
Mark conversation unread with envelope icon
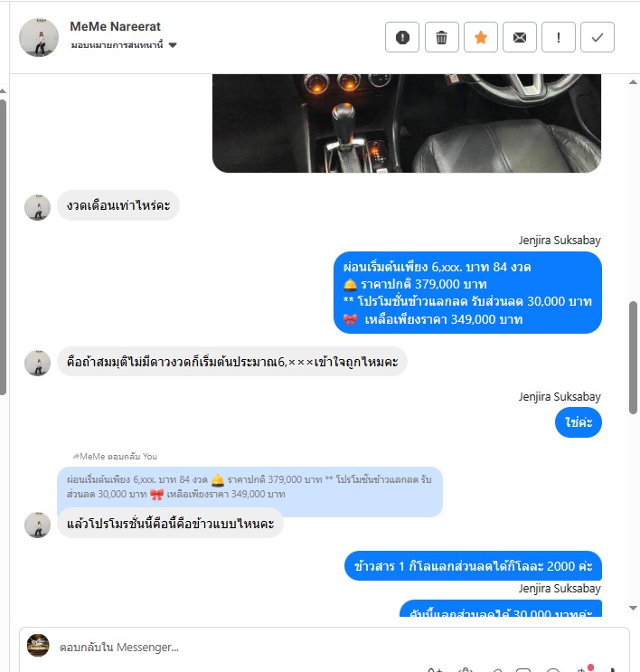pyautogui.click(x=520, y=37)
